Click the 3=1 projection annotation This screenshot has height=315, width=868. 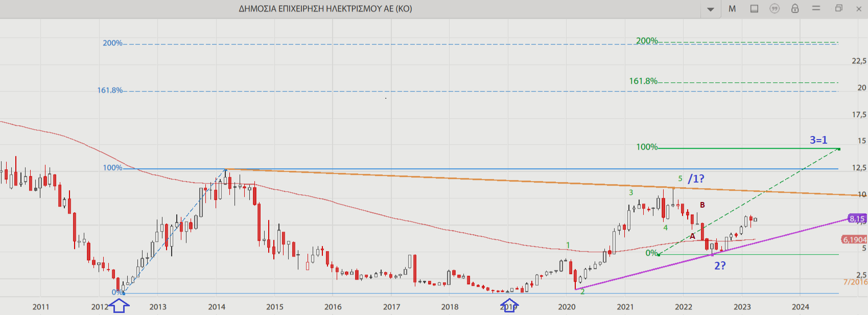(818, 140)
